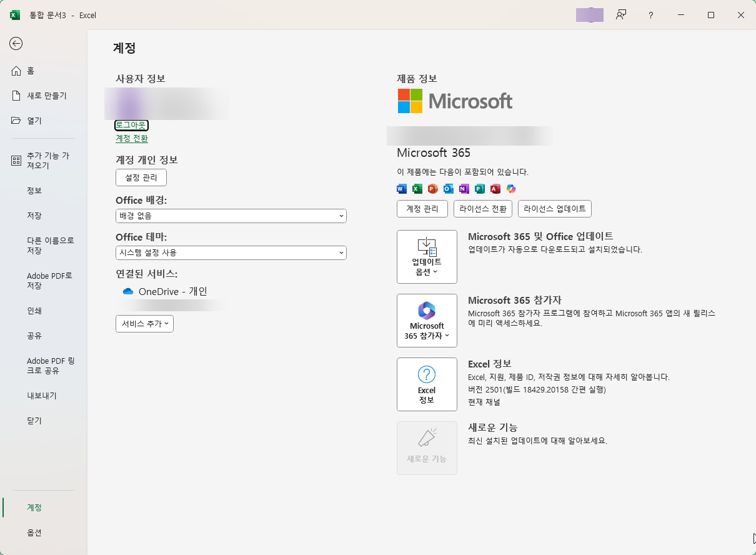Viewport: 756px width, 555px height.
Task: Click the OneDrive cloud icon under connected services
Action: pos(127,291)
